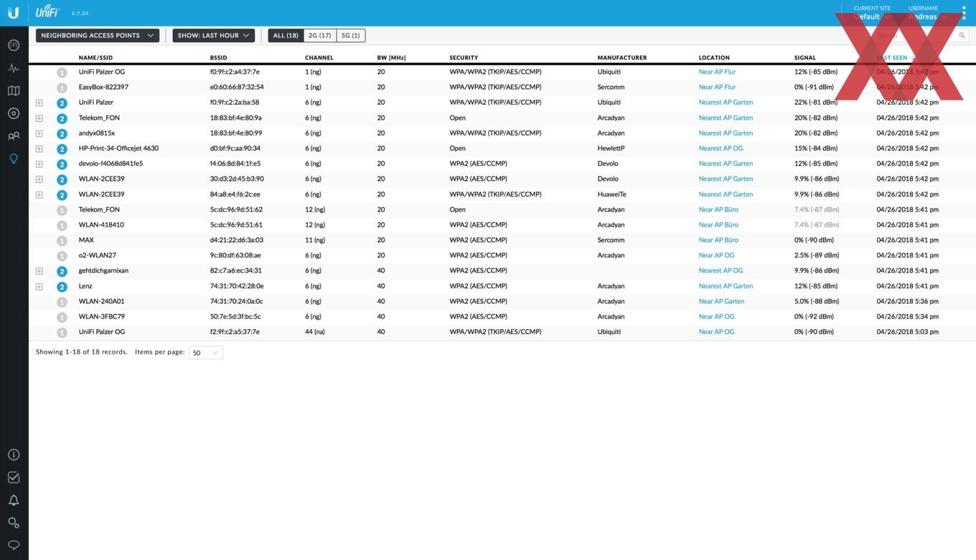Open the Clients sidebar icon
The image size is (976, 560).
pos(14,136)
